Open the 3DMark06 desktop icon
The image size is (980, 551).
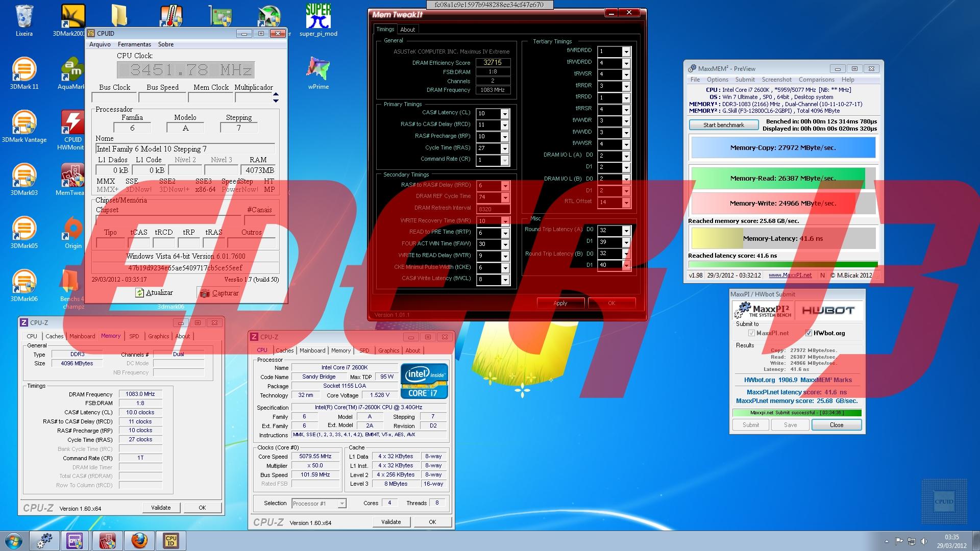pos(24,286)
